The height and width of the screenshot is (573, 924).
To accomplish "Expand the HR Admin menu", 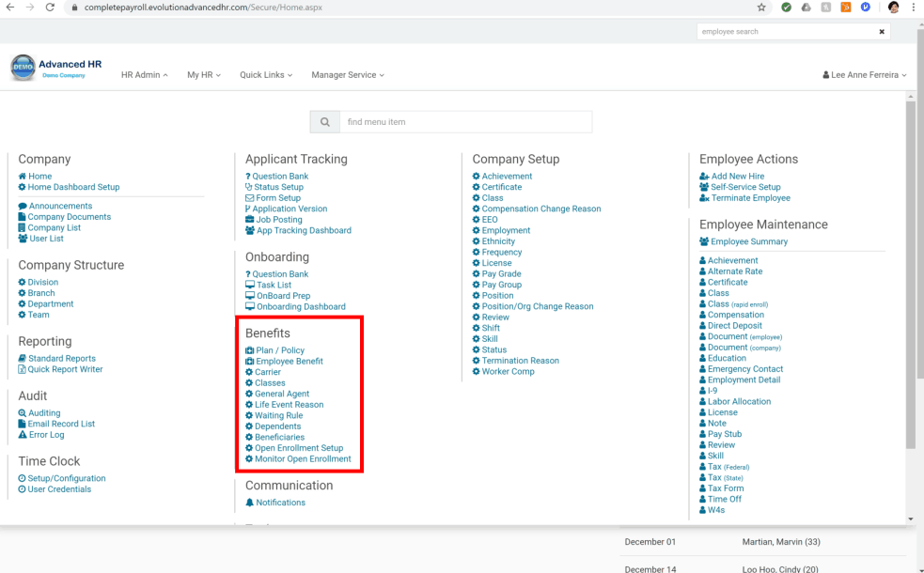I will pos(145,75).
